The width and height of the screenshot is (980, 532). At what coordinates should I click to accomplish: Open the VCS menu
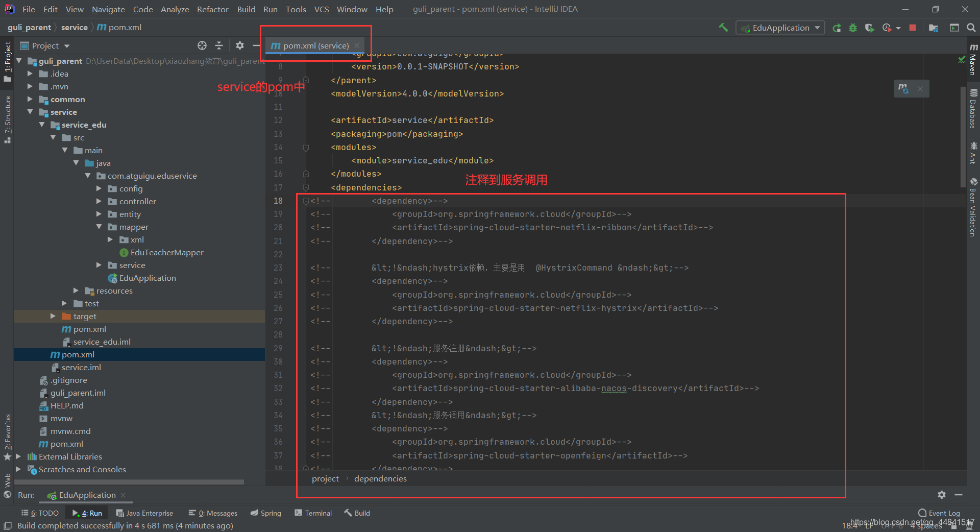point(322,9)
